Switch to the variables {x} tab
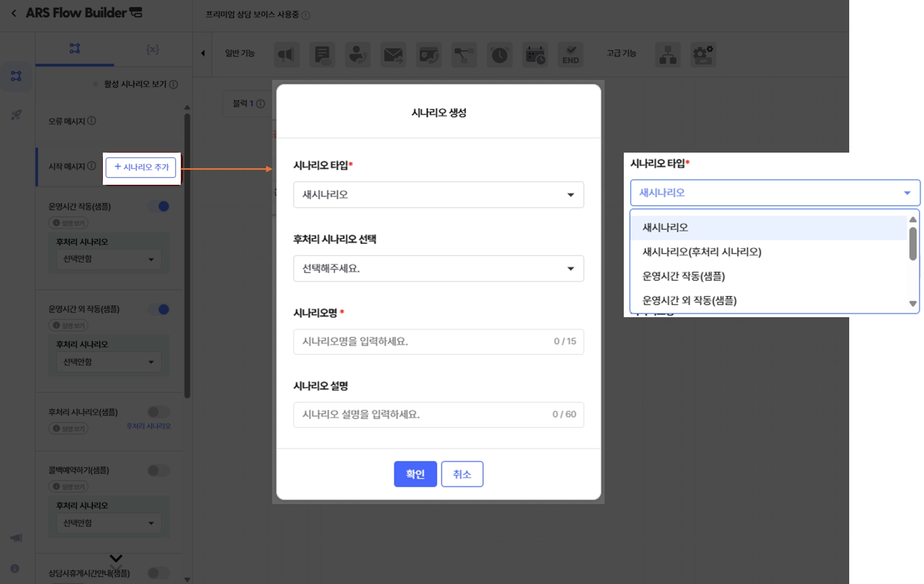This screenshot has height=584, width=924. click(153, 49)
